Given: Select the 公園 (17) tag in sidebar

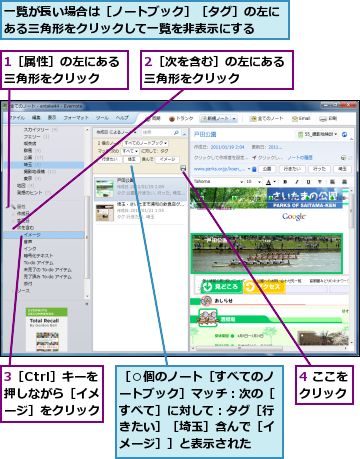Looking at the screenshot, I should pyautogui.click(x=33, y=157).
